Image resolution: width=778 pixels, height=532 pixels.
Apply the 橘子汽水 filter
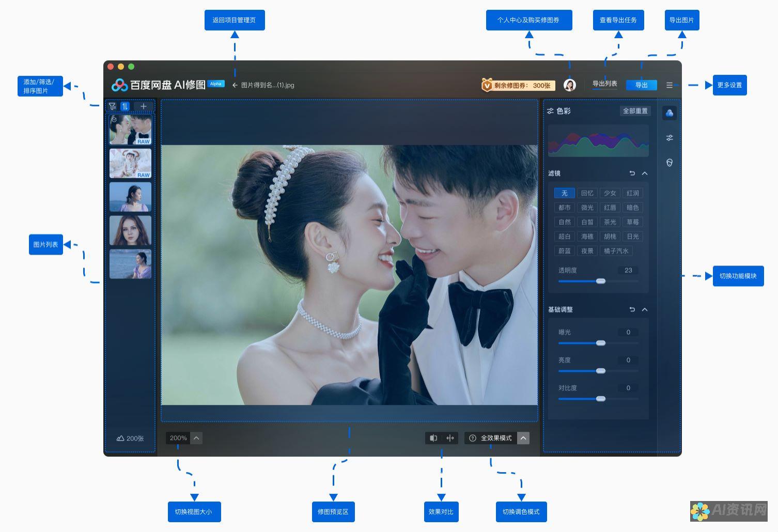tap(616, 251)
